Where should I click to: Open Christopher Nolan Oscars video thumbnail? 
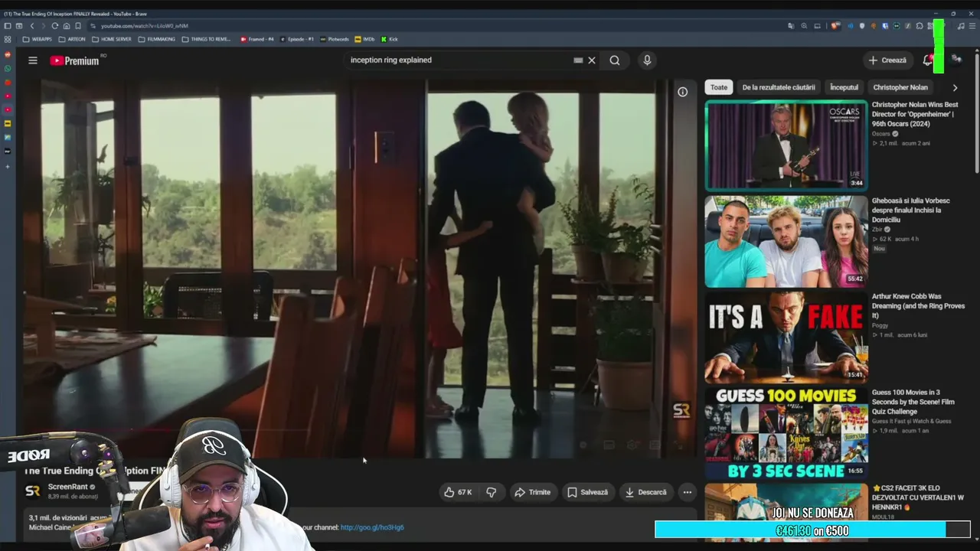point(786,145)
